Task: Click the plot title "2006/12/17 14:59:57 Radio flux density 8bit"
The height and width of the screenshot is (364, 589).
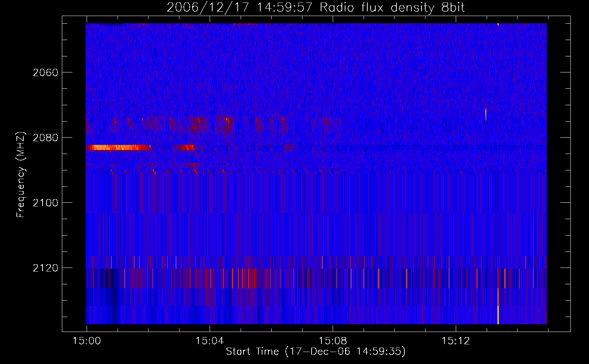Action: pos(316,7)
